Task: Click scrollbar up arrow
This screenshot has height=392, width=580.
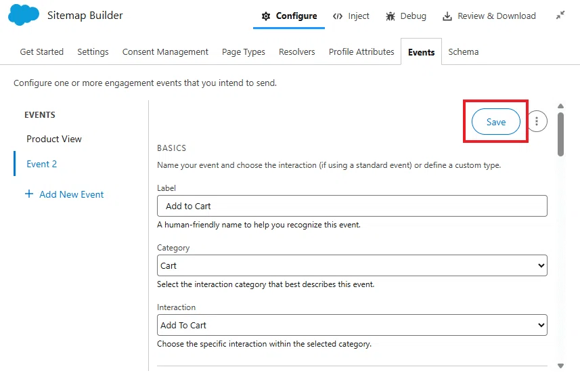Action: 561,106
